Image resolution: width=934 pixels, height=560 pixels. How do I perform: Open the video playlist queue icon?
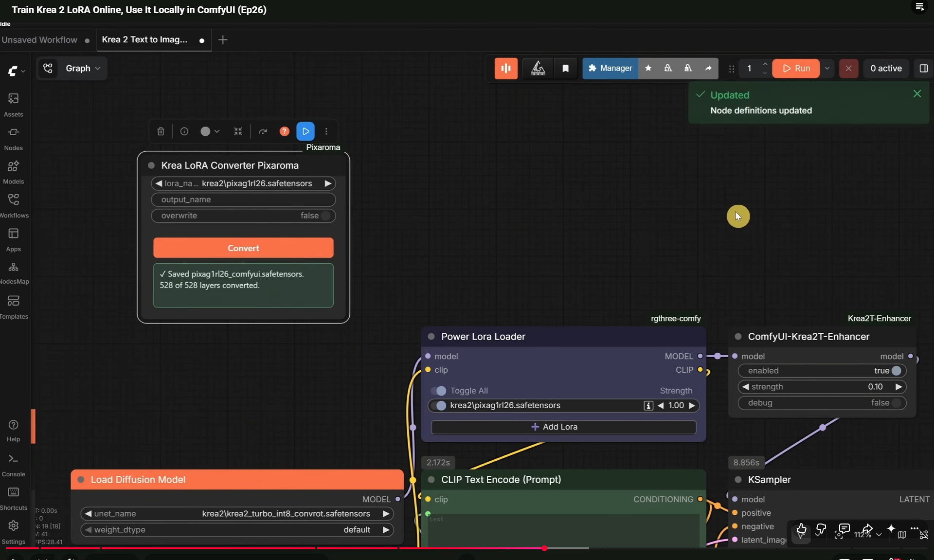tap(919, 7)
